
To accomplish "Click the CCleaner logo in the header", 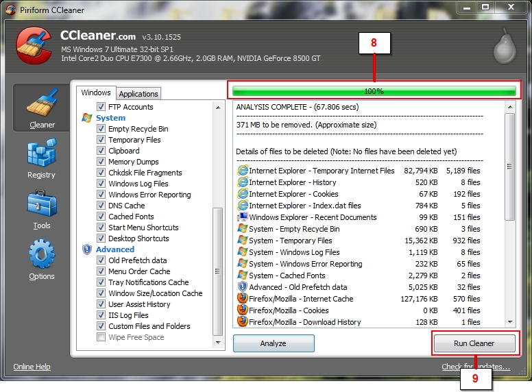I will 34,46.
